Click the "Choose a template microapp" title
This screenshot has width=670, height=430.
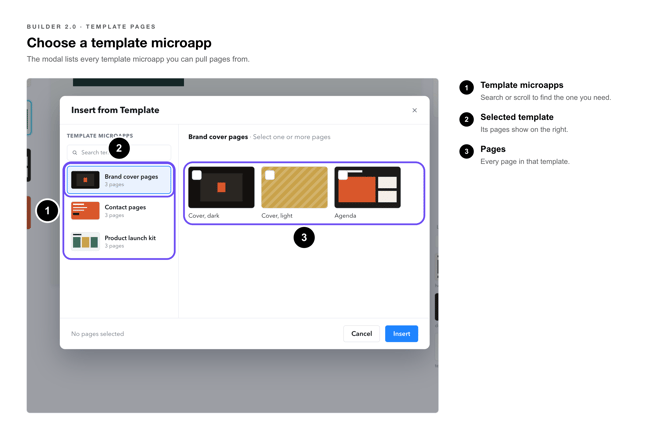pos(119,43)
